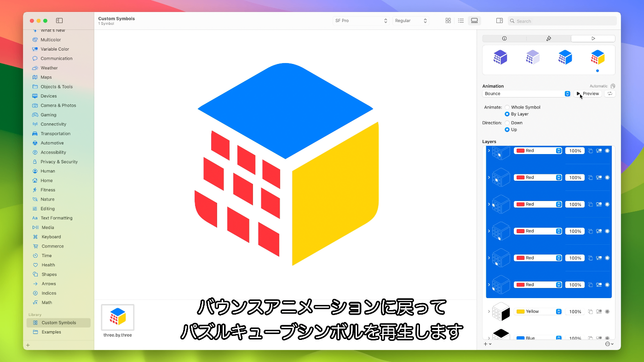
Task: Open the Bounce animation dropdown
Action: (x=527, y=93)
